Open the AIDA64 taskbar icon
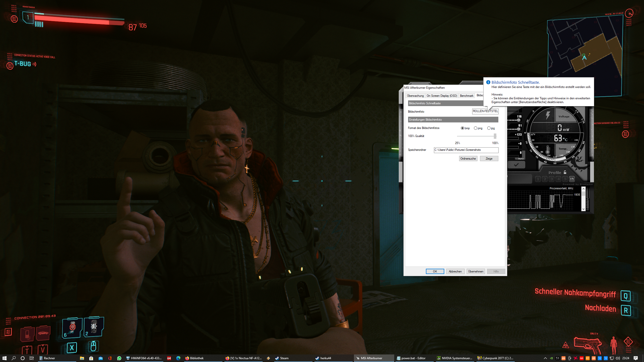The height and width of the screenshot is (362, 644). [169, 358]
